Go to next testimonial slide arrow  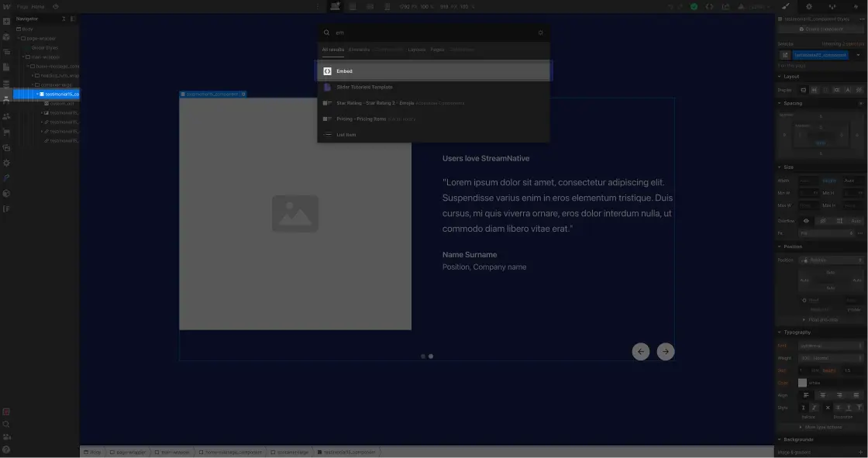point(666,351)
